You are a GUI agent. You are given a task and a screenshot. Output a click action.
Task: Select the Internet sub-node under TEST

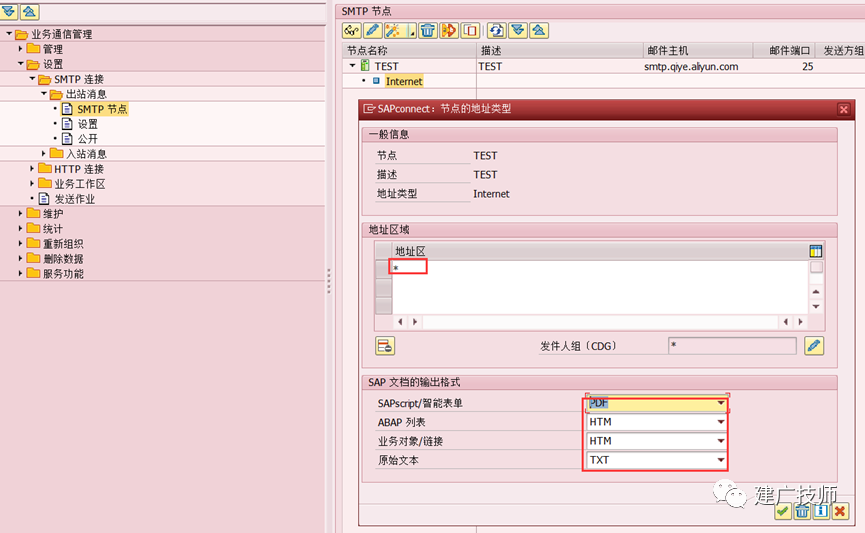tap(404, 81)
